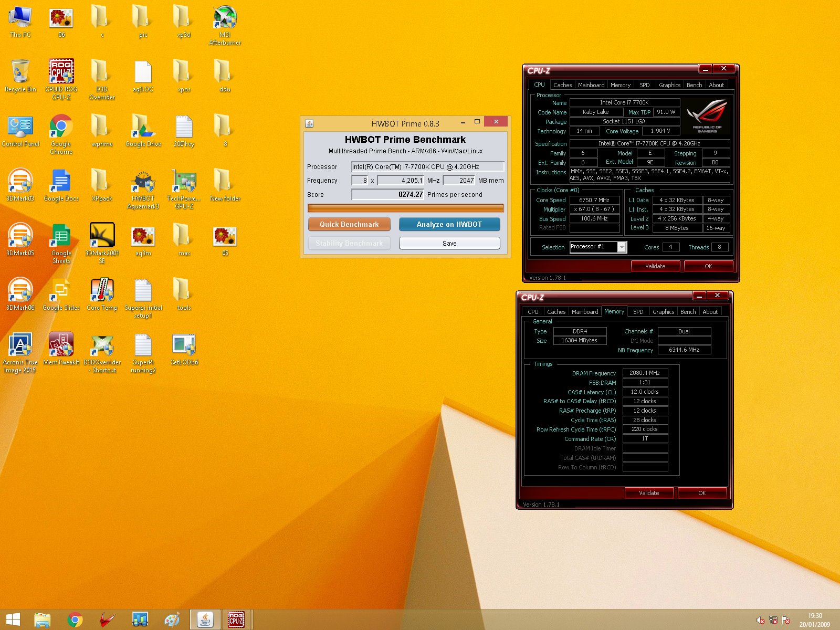Open the Google Docs shortcut
The width and height of the screenshot is (840, 630).
click(x=61, y=185)
